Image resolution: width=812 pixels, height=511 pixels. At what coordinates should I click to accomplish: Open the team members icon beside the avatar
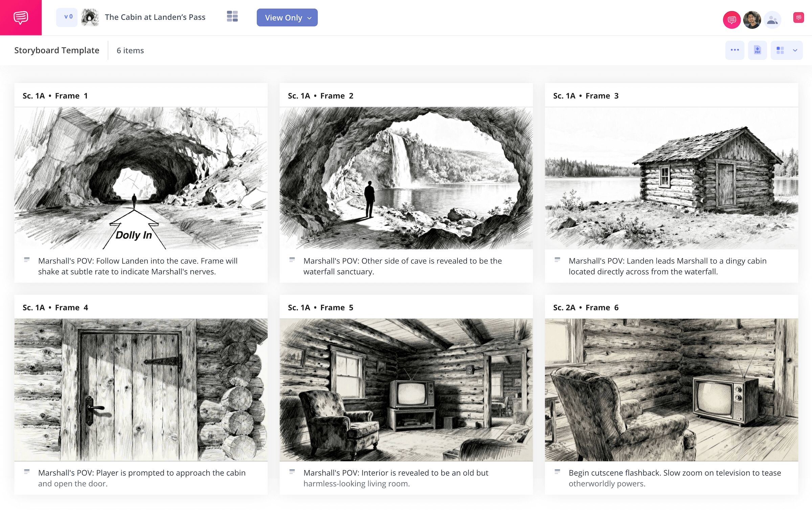click(772, 20)
